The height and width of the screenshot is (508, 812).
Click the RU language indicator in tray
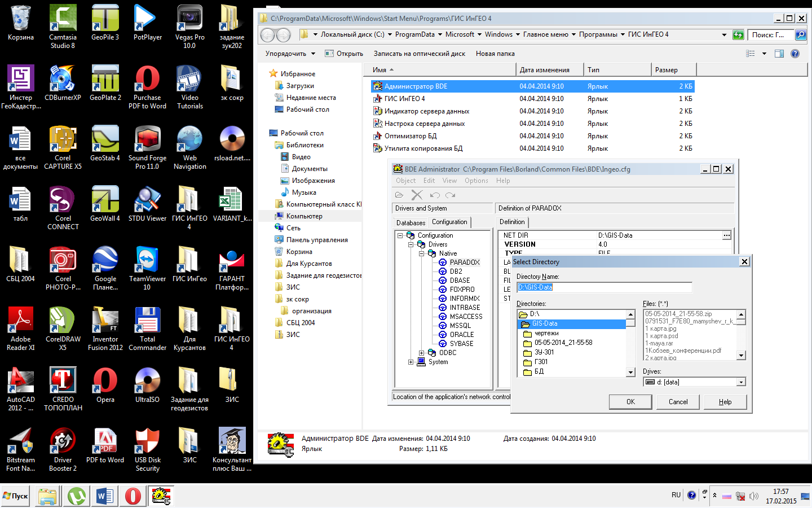click(676, 495)
